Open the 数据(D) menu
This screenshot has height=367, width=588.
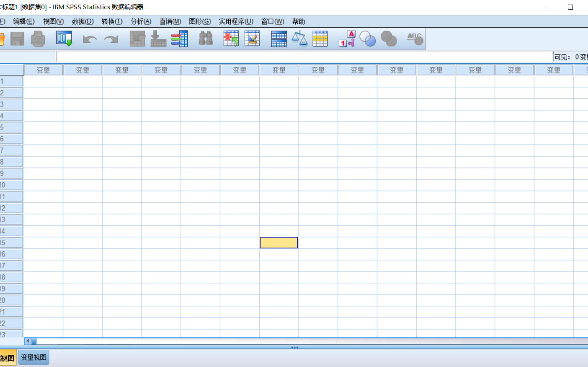coord(83,21)
